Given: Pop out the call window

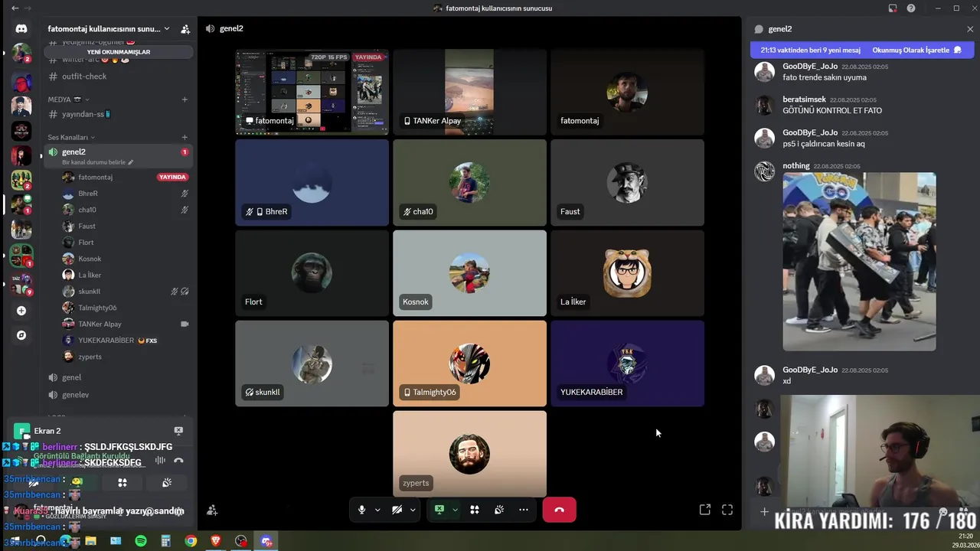Looking at the screenshot, I should [x=705, y=510].
